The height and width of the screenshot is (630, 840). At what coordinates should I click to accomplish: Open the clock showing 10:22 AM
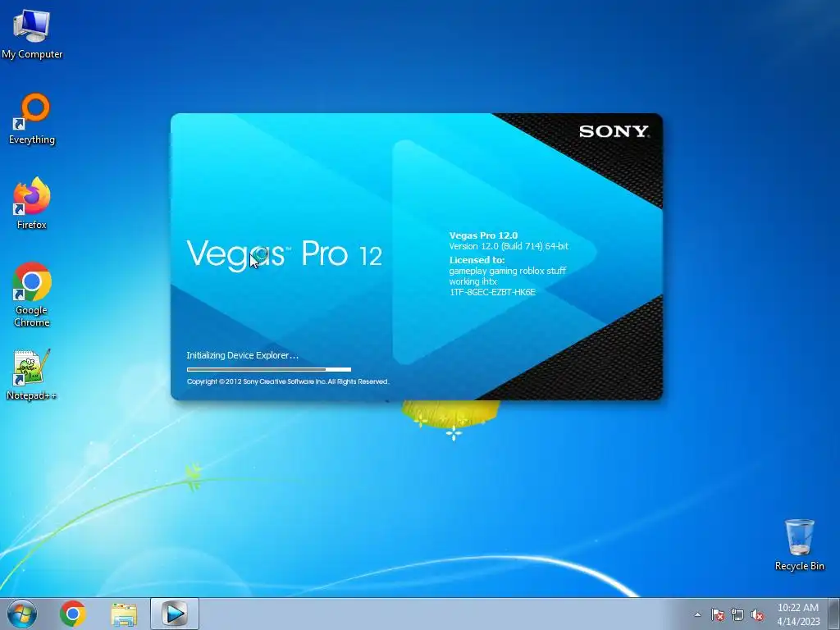[x=798, y=614]
